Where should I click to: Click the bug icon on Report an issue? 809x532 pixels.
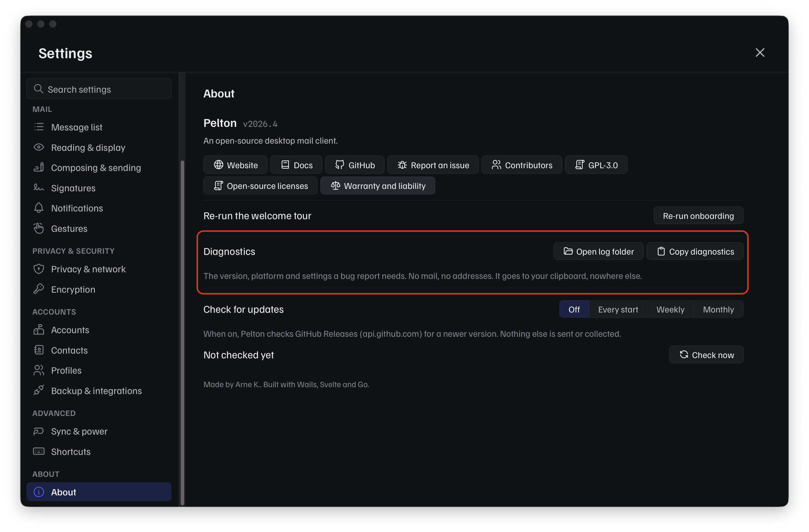tap(402, 165)
